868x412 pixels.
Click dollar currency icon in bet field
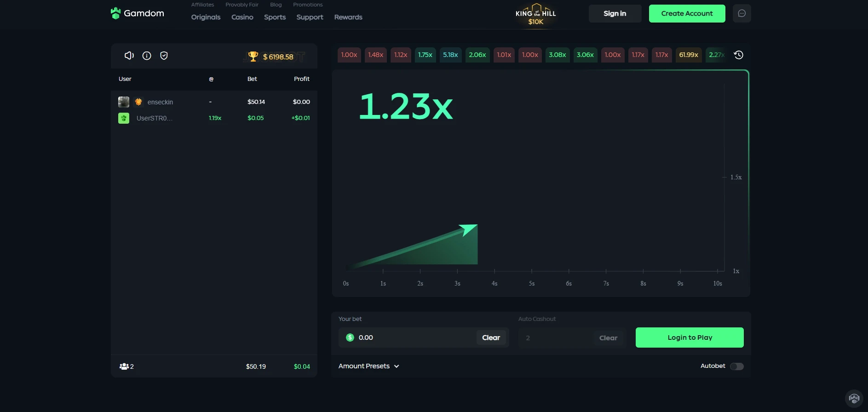click(x=350, y=338)
